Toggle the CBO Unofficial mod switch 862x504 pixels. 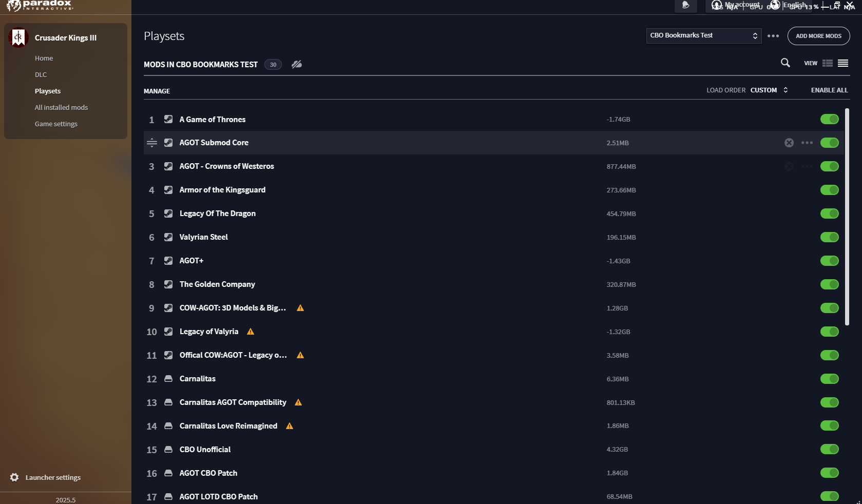pyautogui.click(x=830, y=449)
